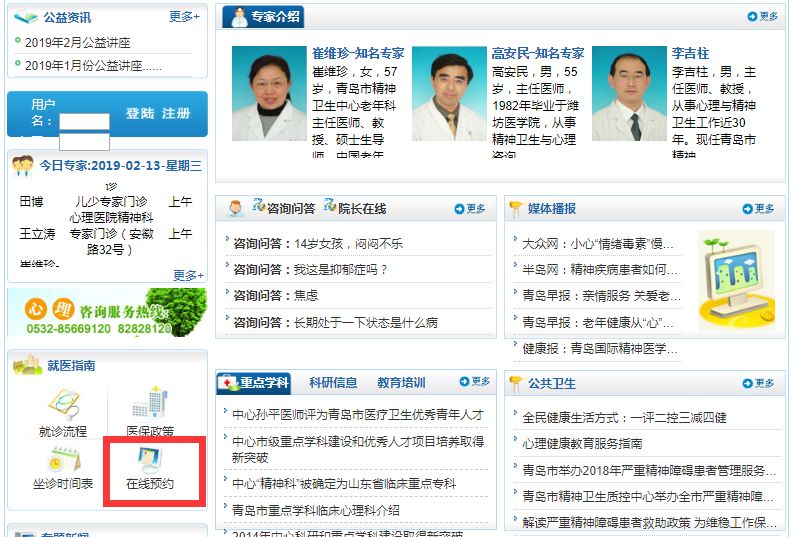Click the 更多 arrow in 媒体播报

[758, 209]
